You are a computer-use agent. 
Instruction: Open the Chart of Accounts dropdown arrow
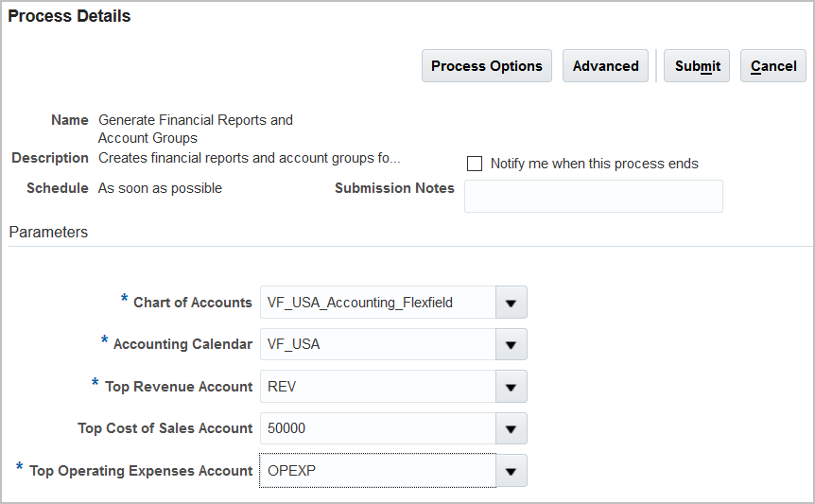coord(512,303)
